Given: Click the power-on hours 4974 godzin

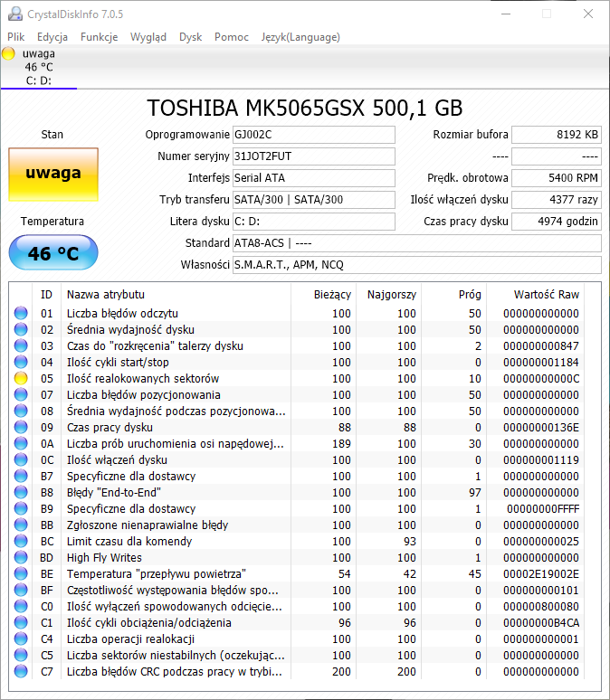Looking at the screenshot, I should click(x=557, y=222).
